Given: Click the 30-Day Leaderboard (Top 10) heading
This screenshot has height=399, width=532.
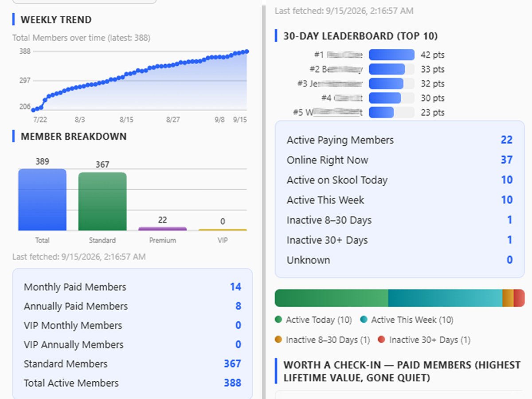Looking at the screenshot, I should tap(360, 36).
